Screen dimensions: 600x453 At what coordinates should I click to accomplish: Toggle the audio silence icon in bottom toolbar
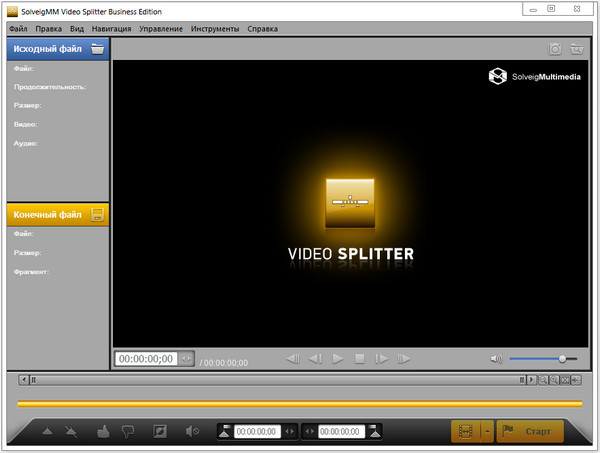tap(192, 432)
